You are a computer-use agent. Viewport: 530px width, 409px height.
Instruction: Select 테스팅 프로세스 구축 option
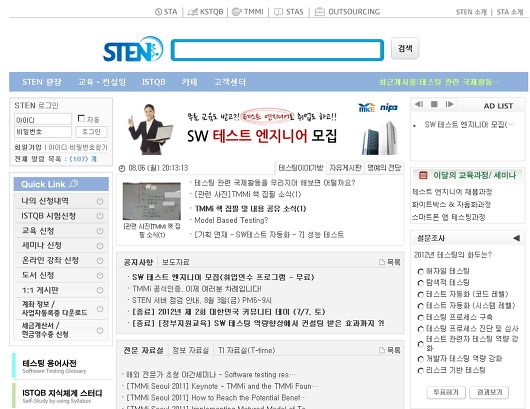[x=420, y=317]
